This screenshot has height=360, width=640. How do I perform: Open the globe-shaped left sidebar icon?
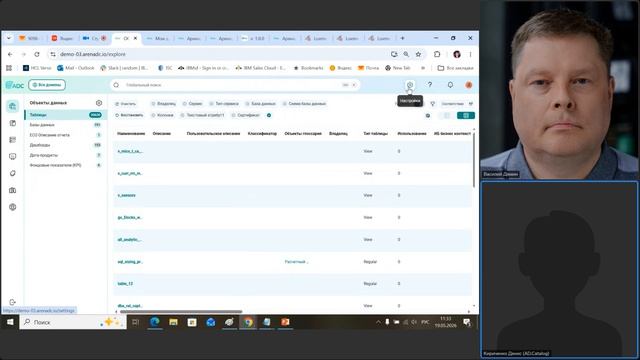(13, 207)
